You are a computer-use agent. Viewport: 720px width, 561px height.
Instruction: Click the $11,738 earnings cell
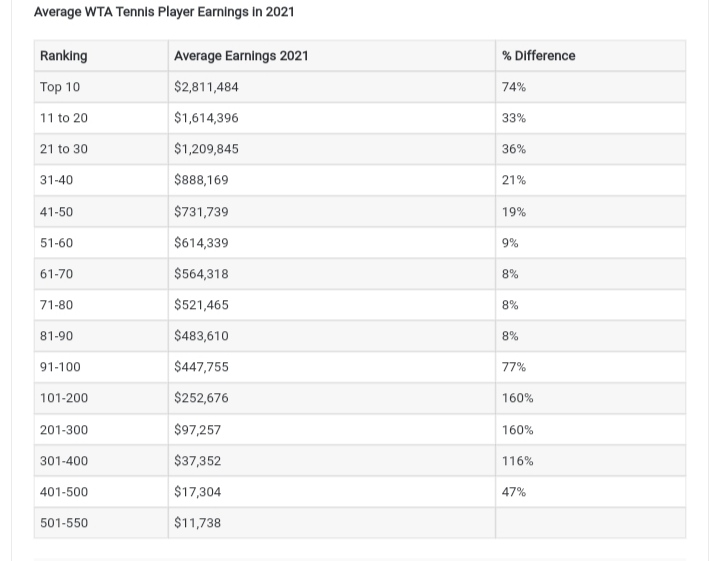click(332, 522)
